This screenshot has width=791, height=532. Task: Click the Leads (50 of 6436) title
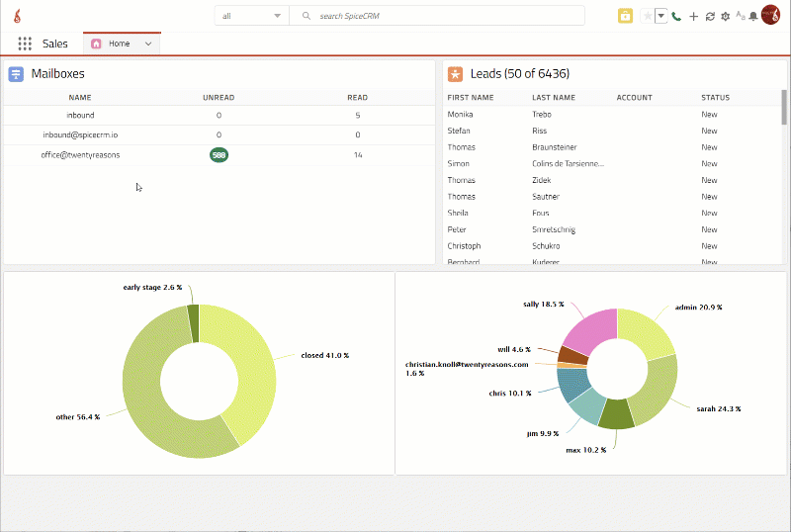click(520, 74)
